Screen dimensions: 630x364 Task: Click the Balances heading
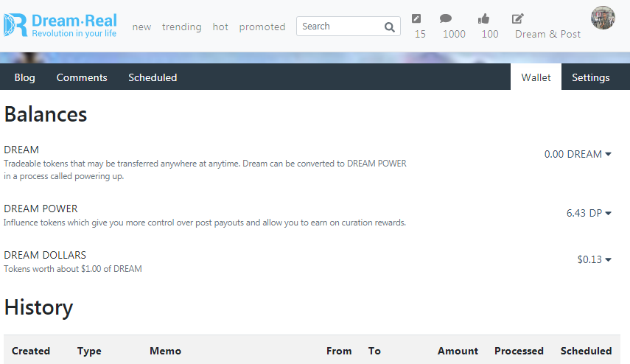pyautogui.click(x=46, y=114)
